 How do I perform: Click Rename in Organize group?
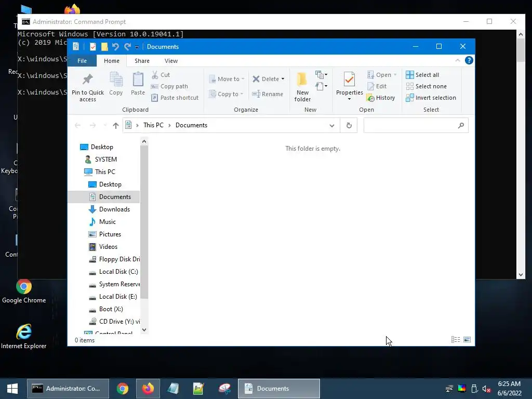pyautogui.click(x=268, y=94)
